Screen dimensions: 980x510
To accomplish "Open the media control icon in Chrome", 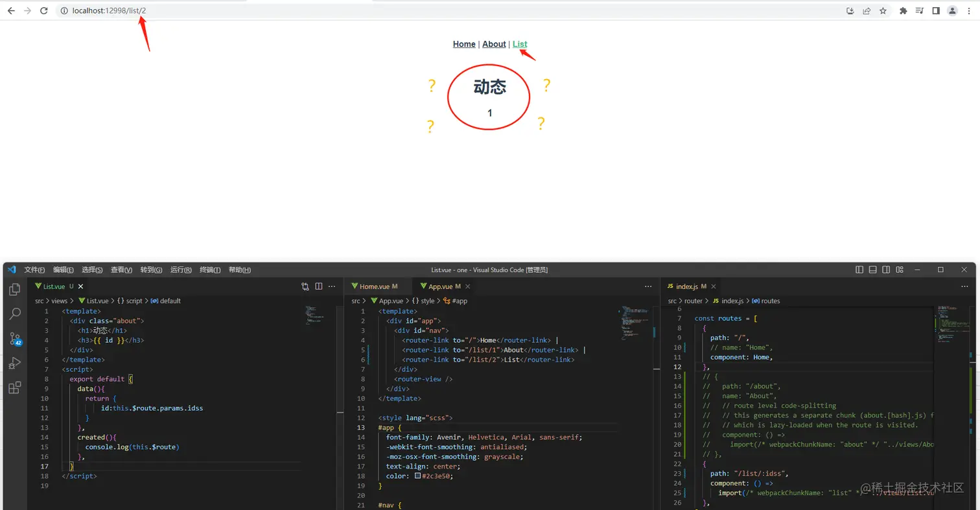I will (920, 11).
